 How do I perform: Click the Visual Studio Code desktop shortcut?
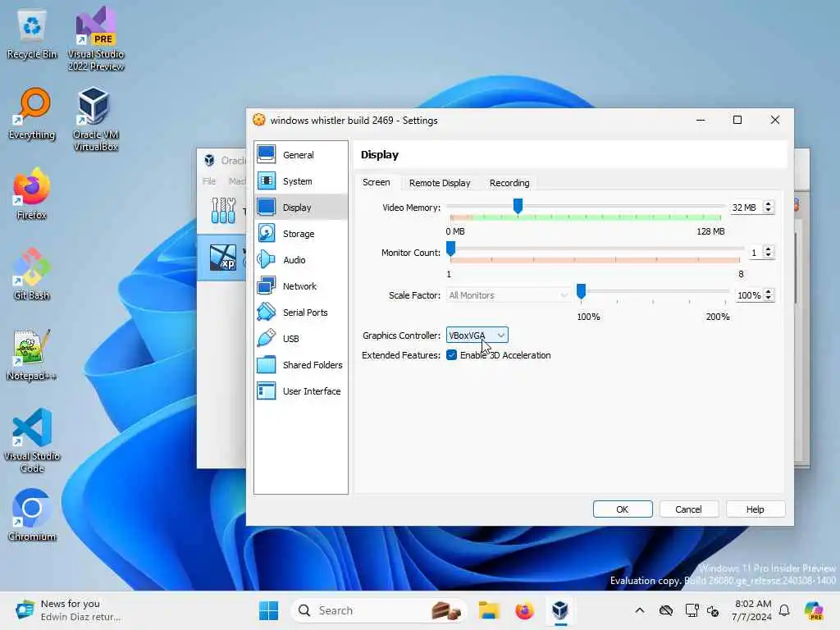[x=32, y=441]
